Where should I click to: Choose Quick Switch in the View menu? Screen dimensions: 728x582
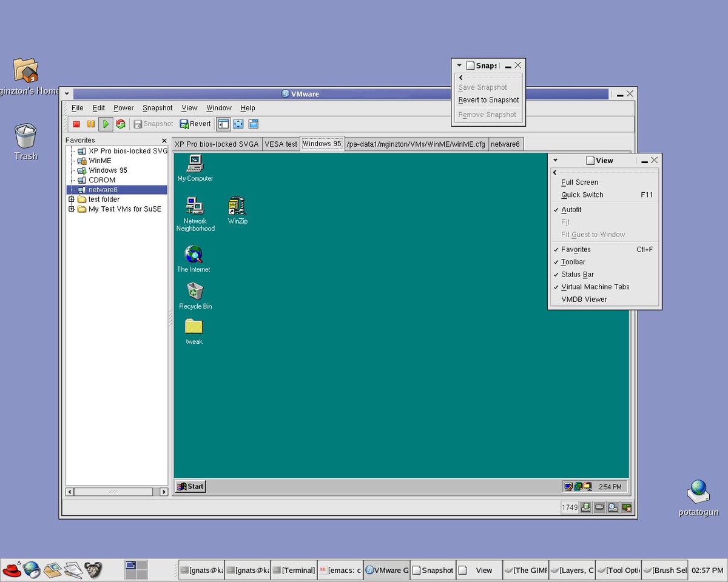604,195
